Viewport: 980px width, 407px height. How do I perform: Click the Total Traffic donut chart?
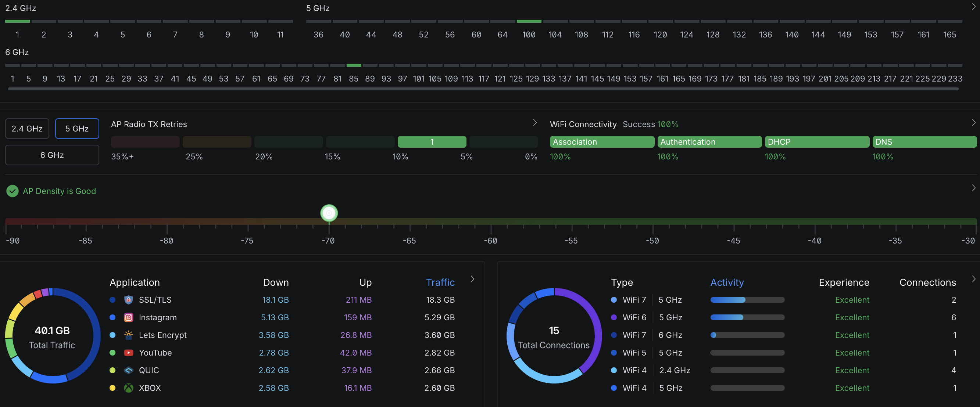(x=52, y=336)
